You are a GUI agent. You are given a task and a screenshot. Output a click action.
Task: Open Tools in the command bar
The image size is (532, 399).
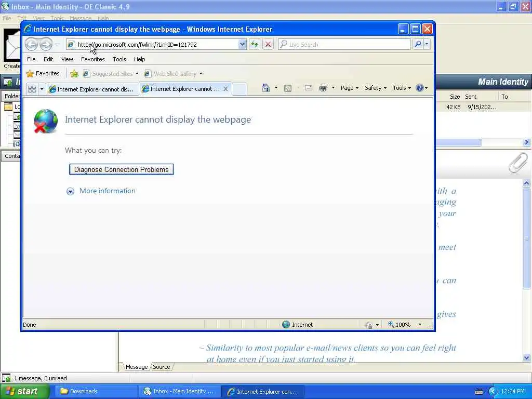click(x=402, y=88)
